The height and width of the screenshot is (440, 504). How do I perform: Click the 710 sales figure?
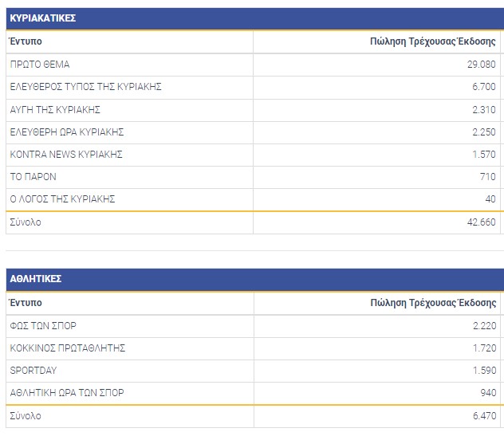(x=487, y=176)
